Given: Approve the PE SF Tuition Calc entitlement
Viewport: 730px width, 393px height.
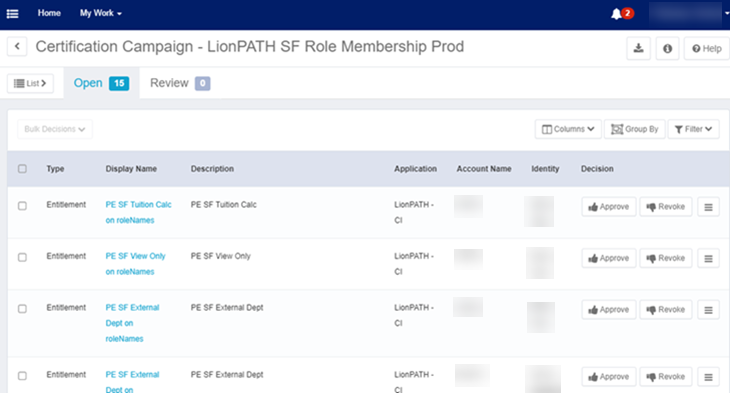Looking at the screenshot, I should pyautogui.click(x=609, y=207).
